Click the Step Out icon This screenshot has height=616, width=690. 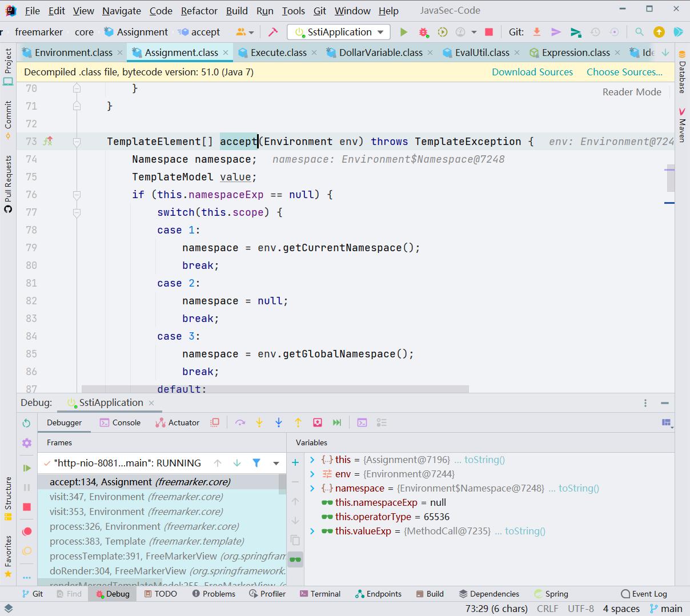[298, 422]
